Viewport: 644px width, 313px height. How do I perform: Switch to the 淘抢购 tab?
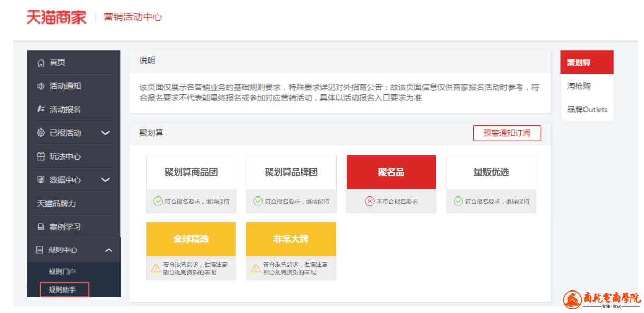click(579, 86)
